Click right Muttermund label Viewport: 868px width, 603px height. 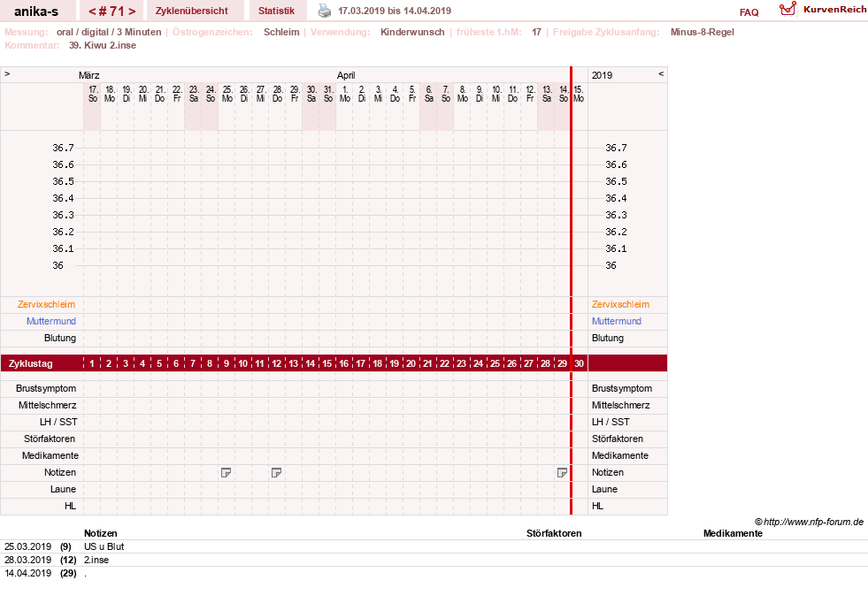pos(616,321)
